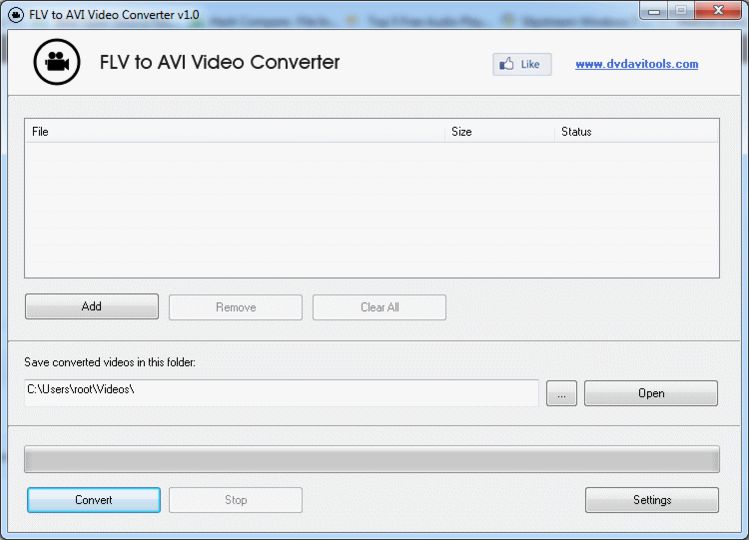Click the Add button
Viewport: 749px width, 540px height.
92,306
